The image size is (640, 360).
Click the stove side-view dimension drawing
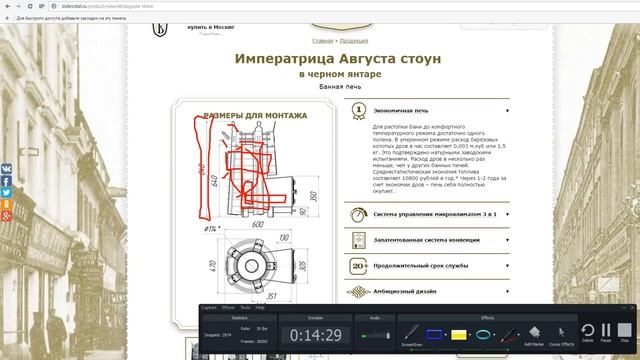coord(258,171)
